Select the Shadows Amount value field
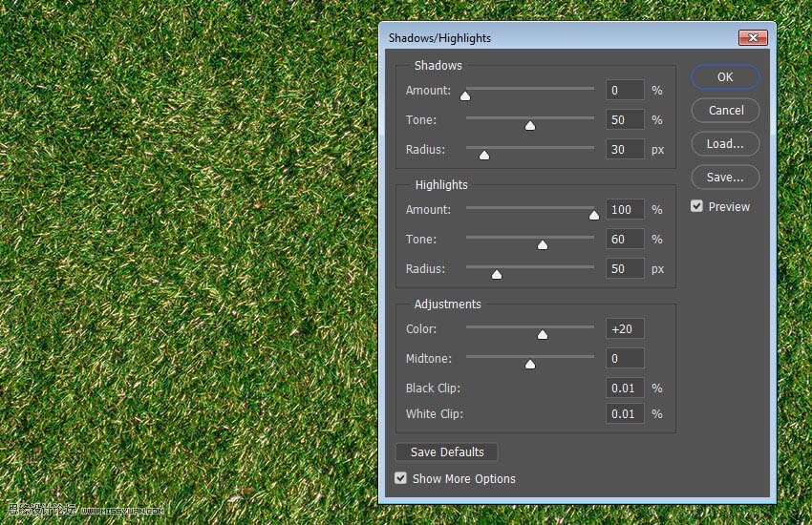Viewport: 812px width, 525px height. pyautogui.click(x=625, y=91)
